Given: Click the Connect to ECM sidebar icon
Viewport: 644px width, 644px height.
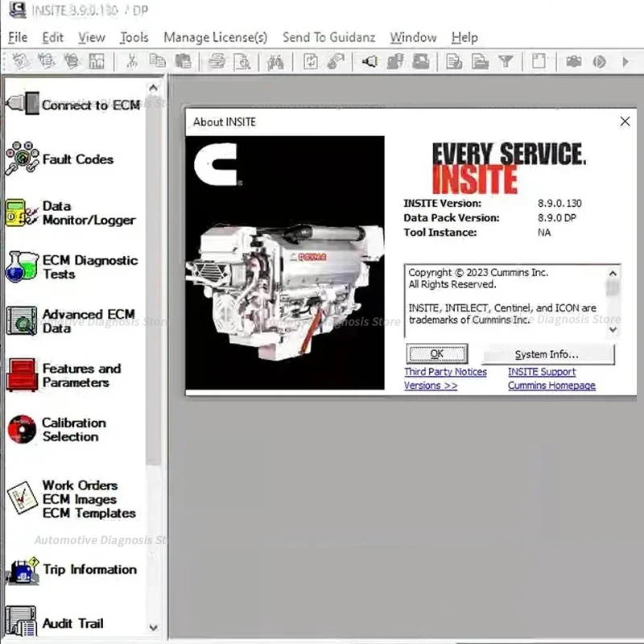Looking at the screenshot, I should tap(23, 104).
